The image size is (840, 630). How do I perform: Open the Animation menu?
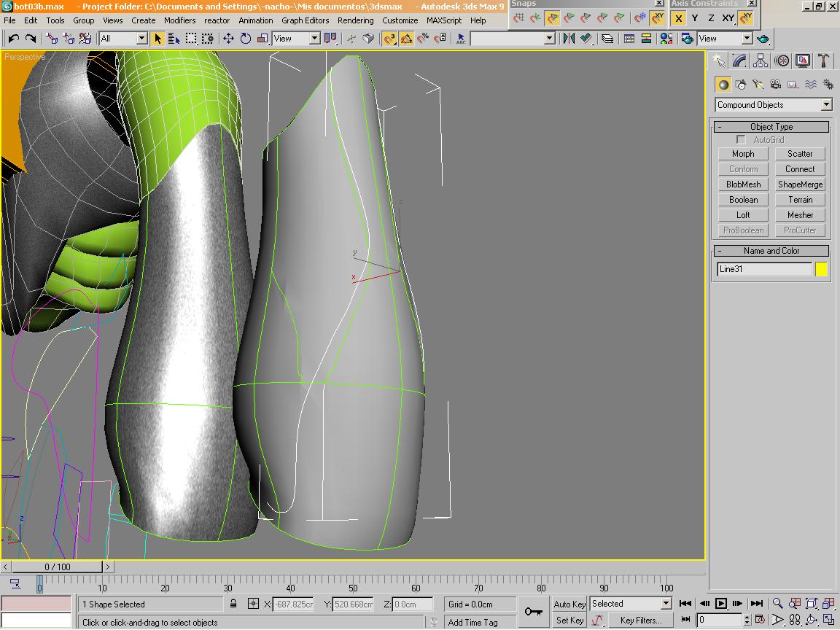[x=255, y=20]
